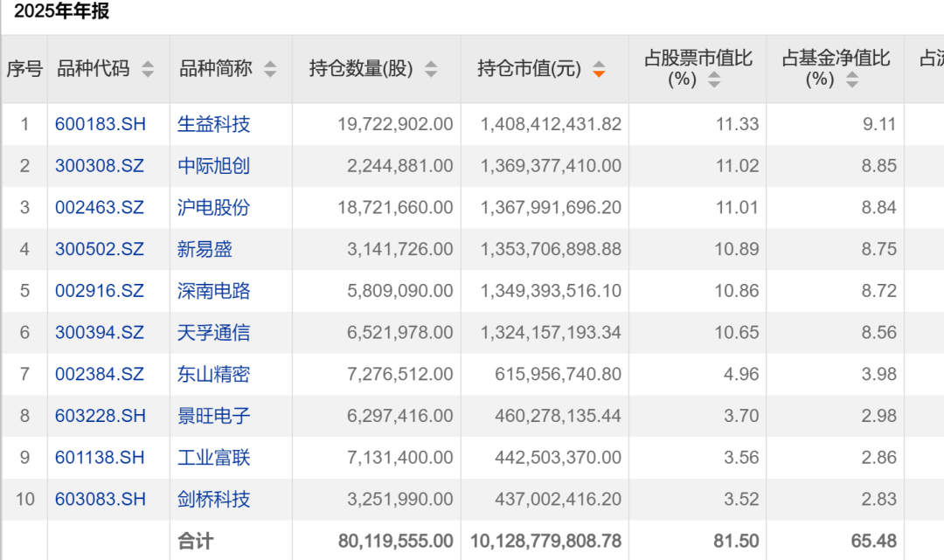Sort by 占股票市值比(%) column

point(715,80)
